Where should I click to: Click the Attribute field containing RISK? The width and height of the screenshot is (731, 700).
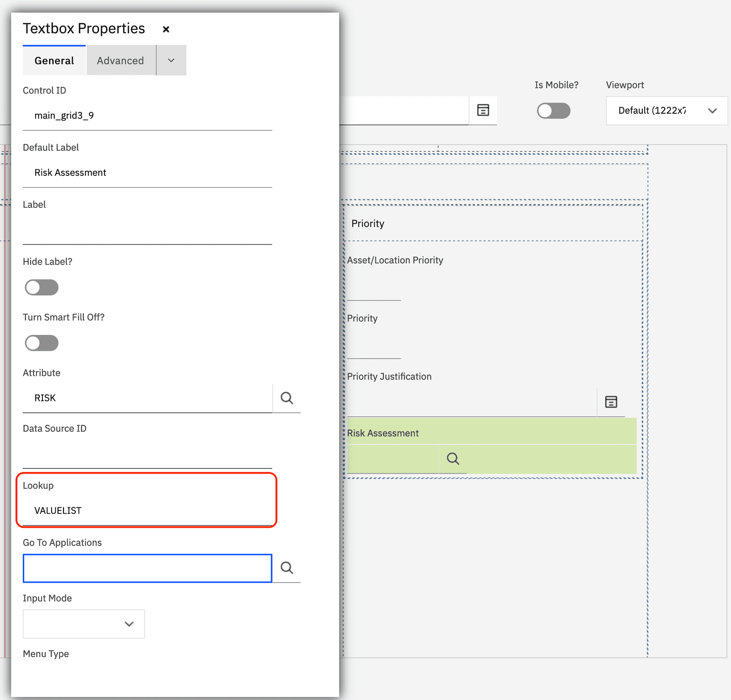click(147, 398)
